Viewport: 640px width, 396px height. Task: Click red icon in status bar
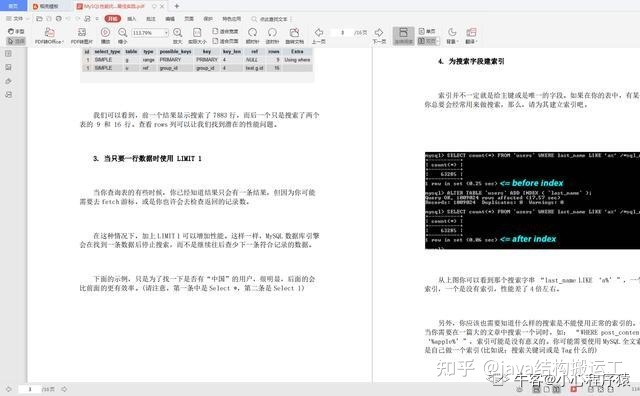[574, 389]
